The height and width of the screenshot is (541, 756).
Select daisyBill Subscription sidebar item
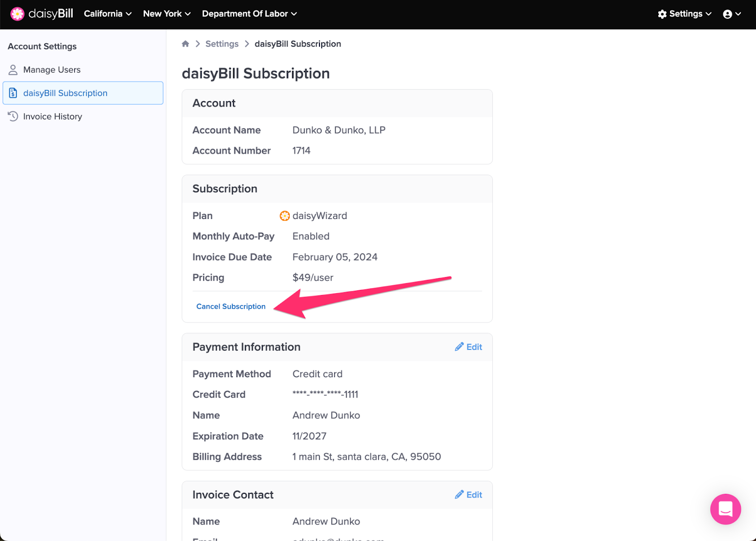pos(83,93)
